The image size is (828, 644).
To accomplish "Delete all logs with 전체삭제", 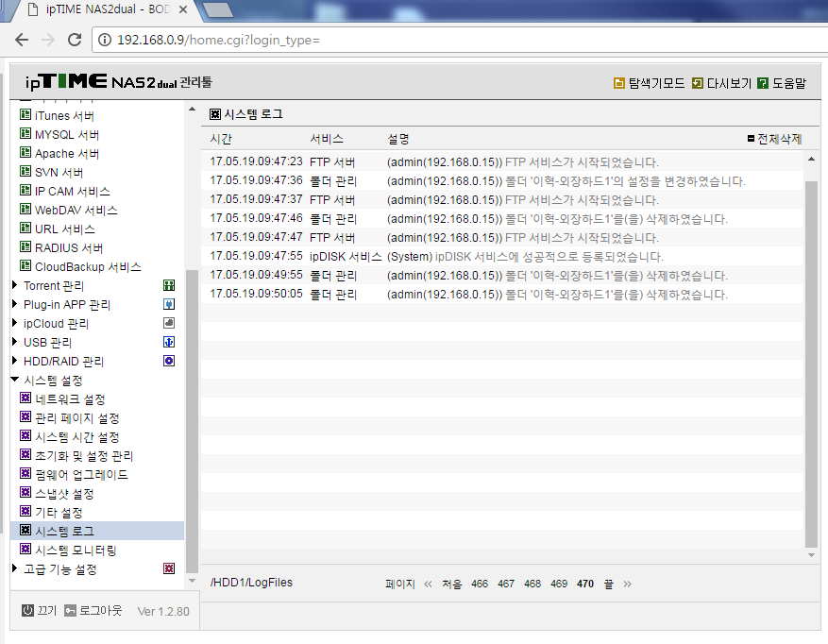I will pyautogui.click(x=780, y=139).
